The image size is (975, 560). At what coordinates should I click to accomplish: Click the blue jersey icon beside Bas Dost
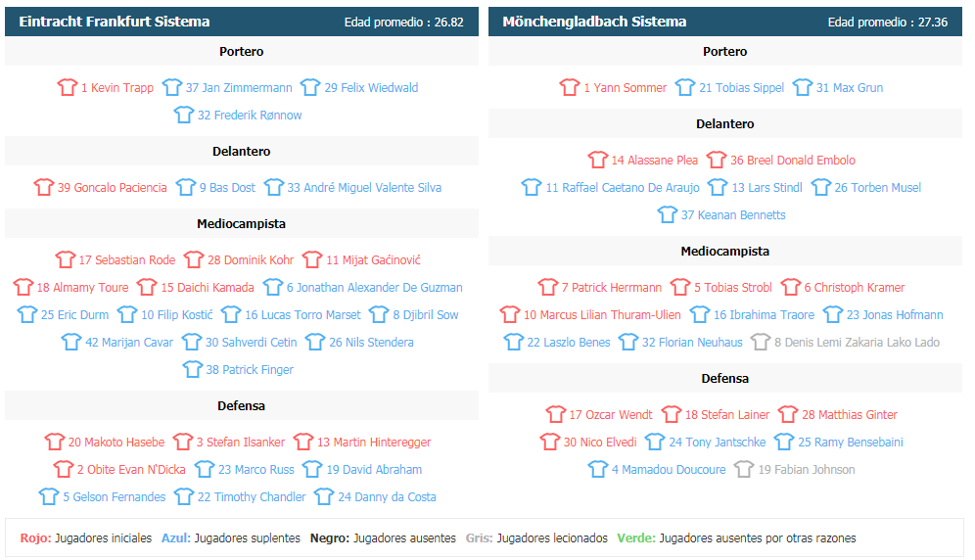click(x=185, y=187)
